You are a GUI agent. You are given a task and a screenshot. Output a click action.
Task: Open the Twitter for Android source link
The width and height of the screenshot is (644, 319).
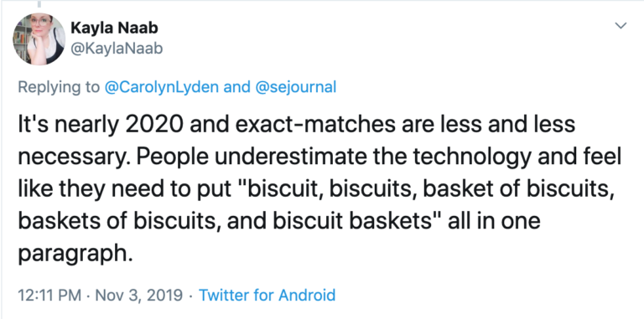click(267, 296)
